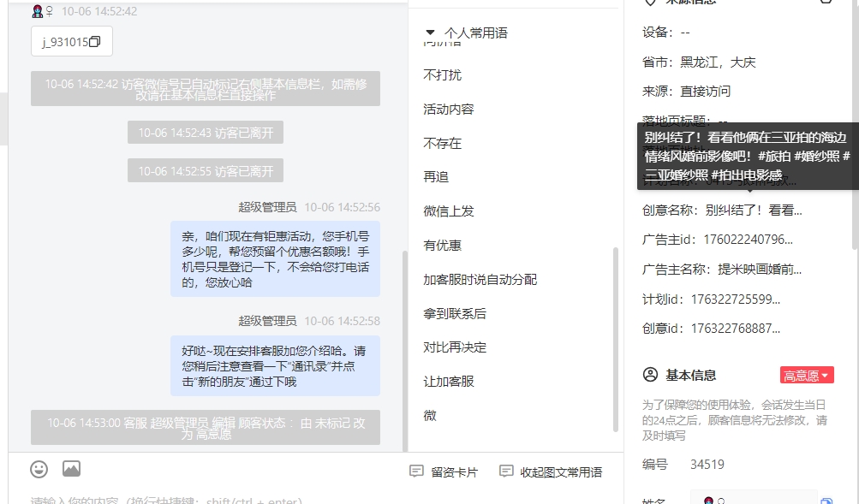Click the 设备 row

click(x=666, y=33)
